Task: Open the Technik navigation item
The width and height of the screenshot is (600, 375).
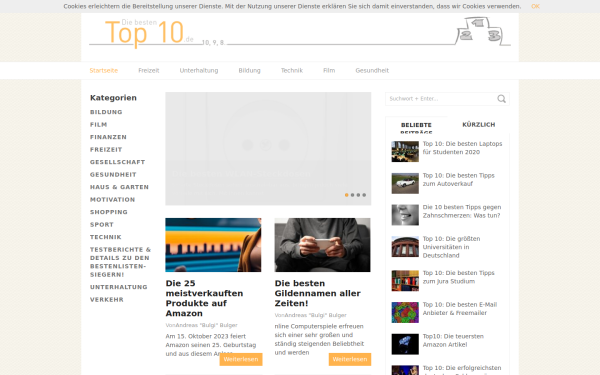Action: [x=292, y=70]
